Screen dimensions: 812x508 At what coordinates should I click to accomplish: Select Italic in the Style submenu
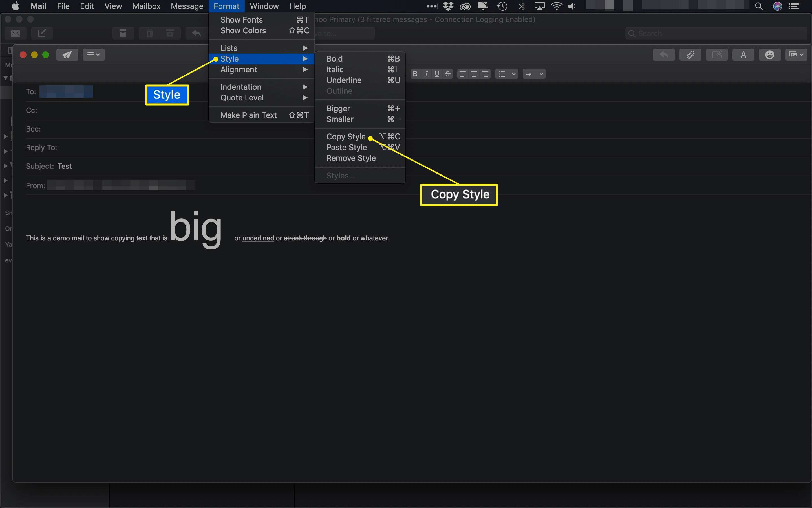click(x=360, y=69)
